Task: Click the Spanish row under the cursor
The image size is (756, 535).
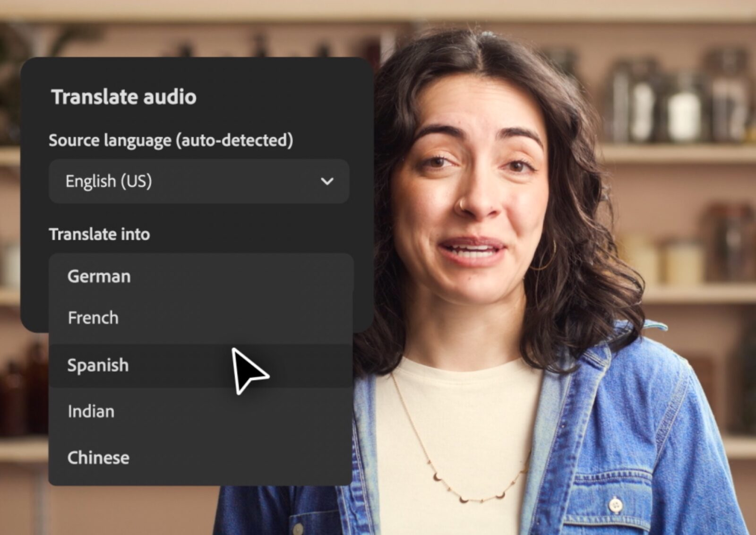Action: (x=97, y=365)
